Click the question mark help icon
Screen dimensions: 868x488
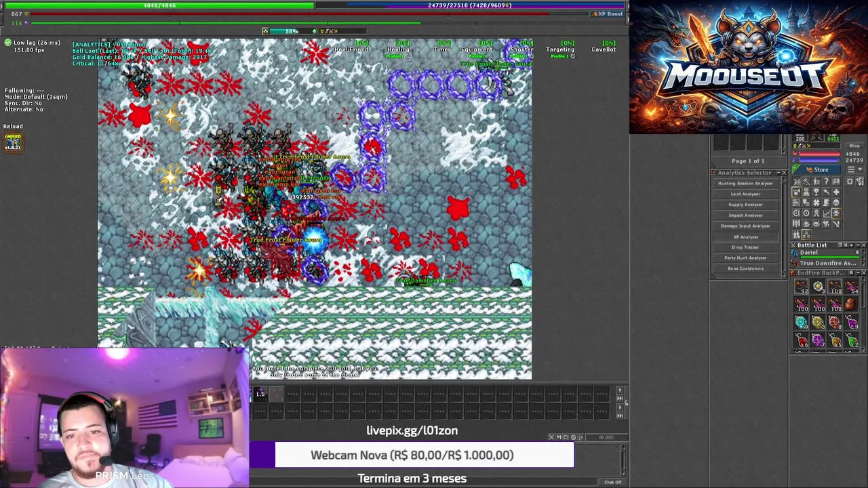point(826,182)
